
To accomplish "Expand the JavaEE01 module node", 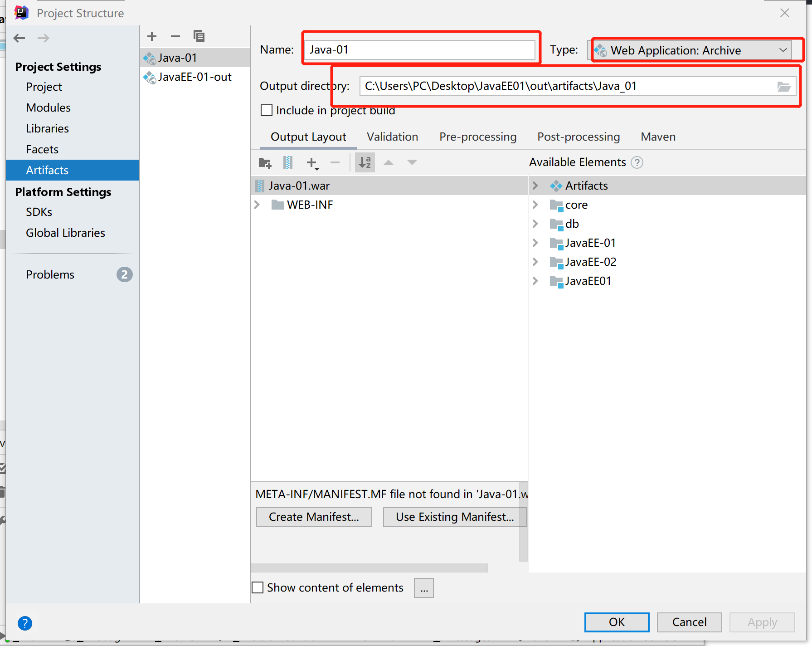I will (x=535, y=281).
